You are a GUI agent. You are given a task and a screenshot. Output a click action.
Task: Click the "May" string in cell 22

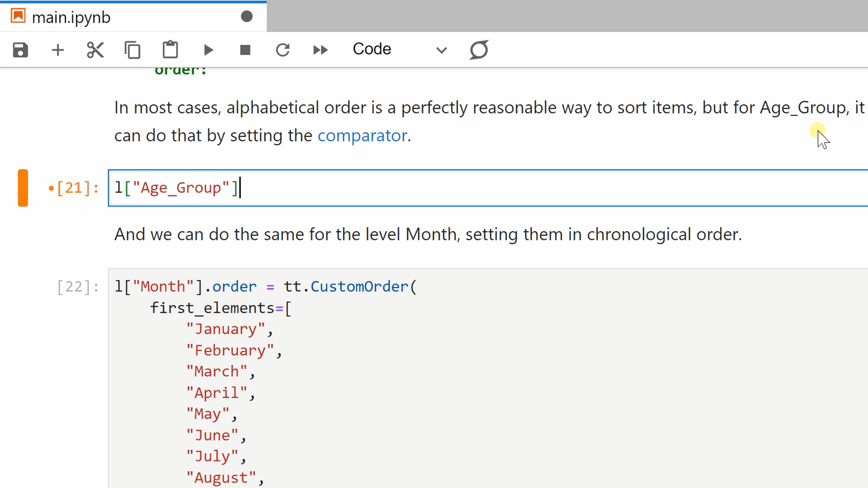208,414
